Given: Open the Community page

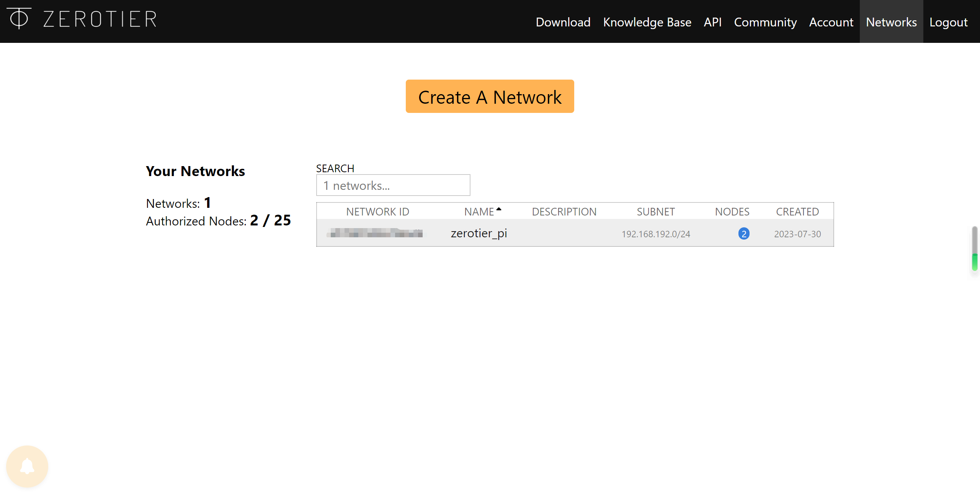Looking at the screenshot, I should click(x=765, y=22).
